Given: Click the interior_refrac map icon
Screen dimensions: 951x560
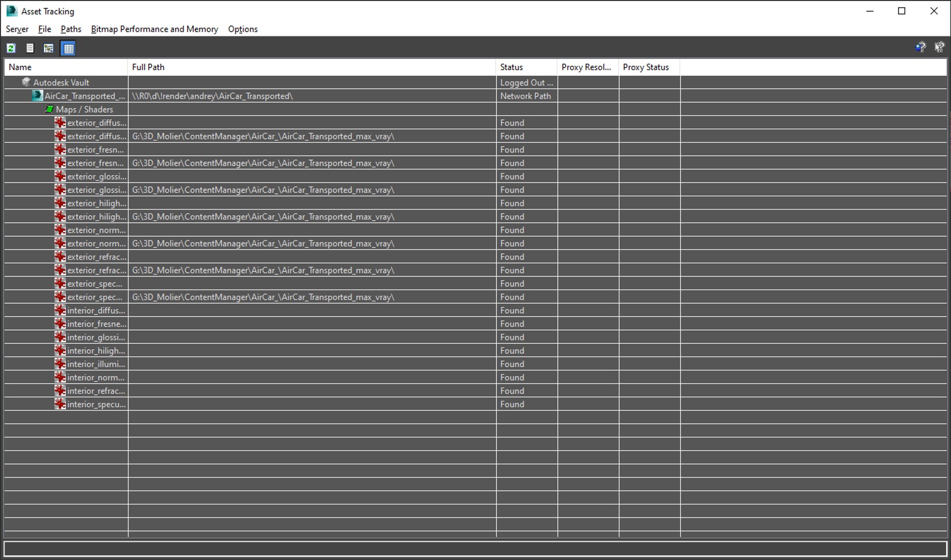Looking at the screenshot, I should pos(60,391).
